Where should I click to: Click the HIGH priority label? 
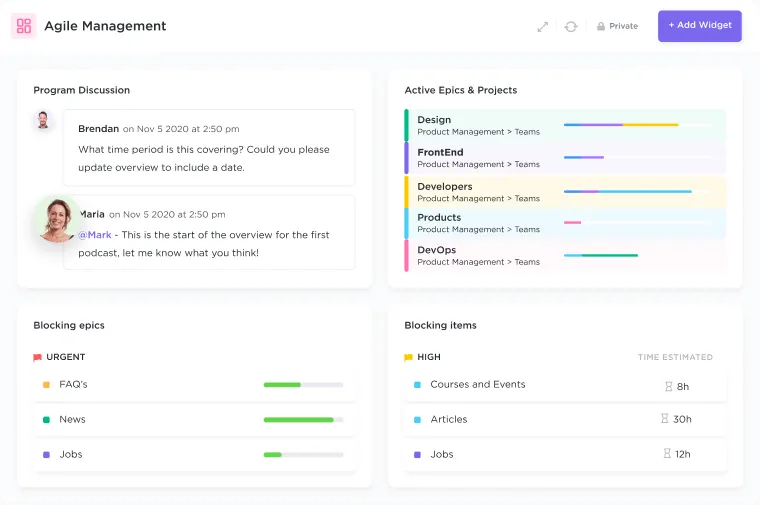(x=429, y=357)
